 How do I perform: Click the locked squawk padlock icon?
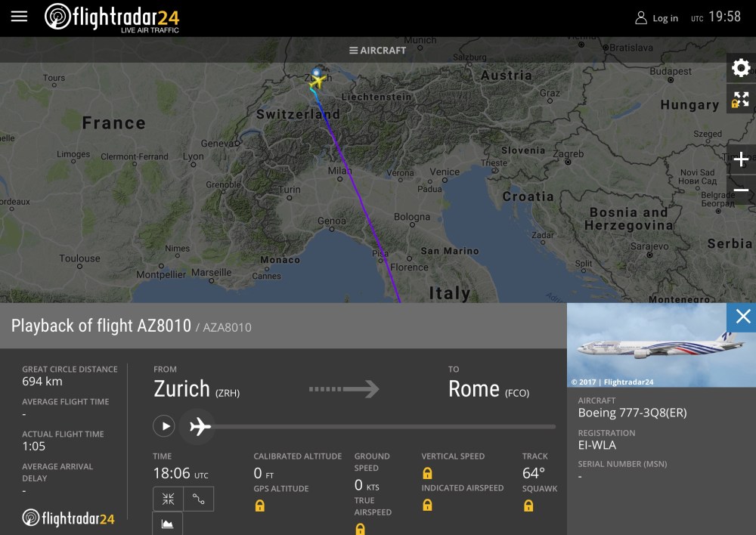tap(528, 506)
